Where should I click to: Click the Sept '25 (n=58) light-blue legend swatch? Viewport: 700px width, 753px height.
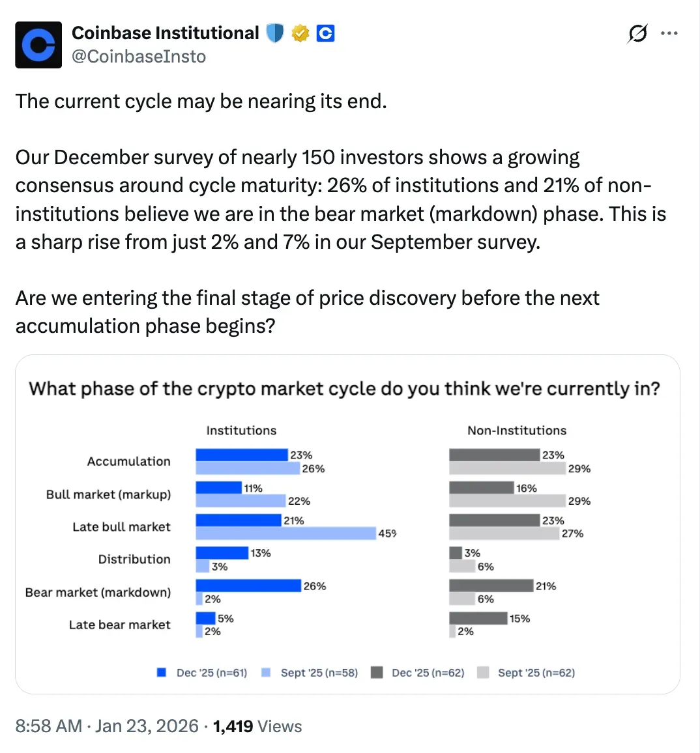tap(266, 673)
